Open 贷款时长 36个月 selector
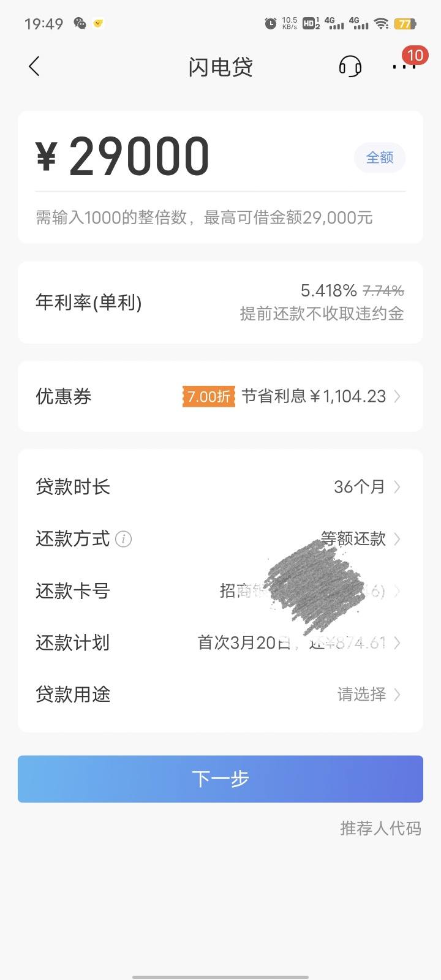The height and width of the screenshot is (980, 441). (x=221, y=487)
